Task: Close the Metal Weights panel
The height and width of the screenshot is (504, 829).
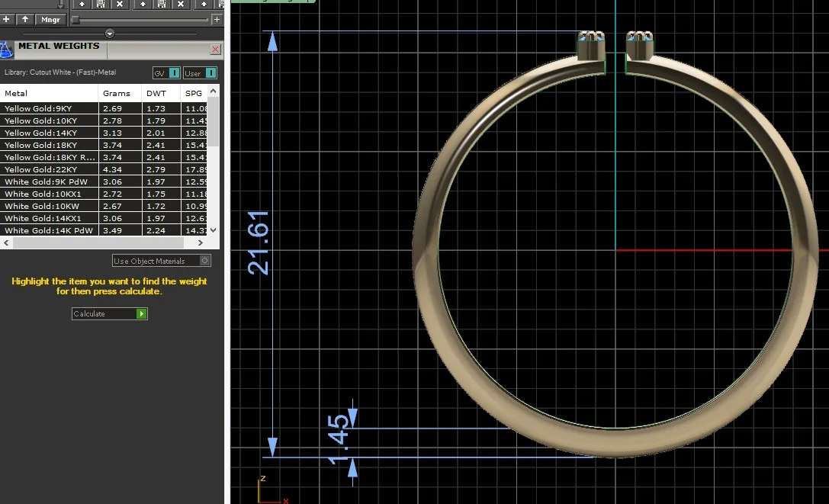Action: [x=215, y=50]
